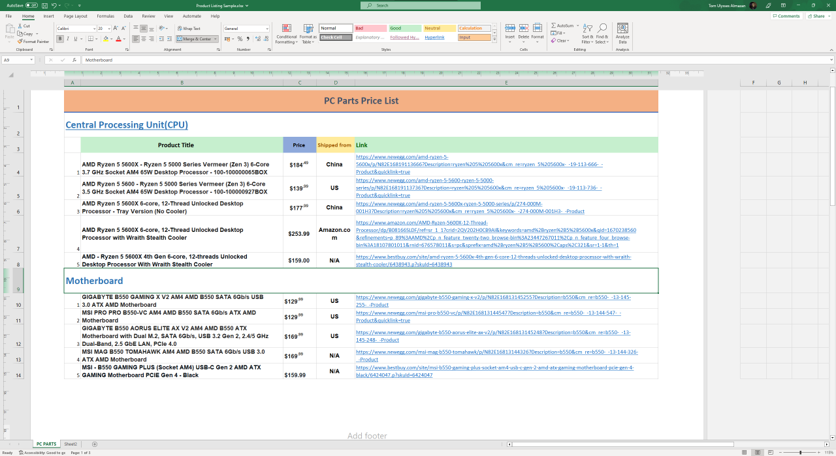Click Increase Font Size icon
This screenshot has height=456, width=836.
pyautogui.click(x=116, y=28)
